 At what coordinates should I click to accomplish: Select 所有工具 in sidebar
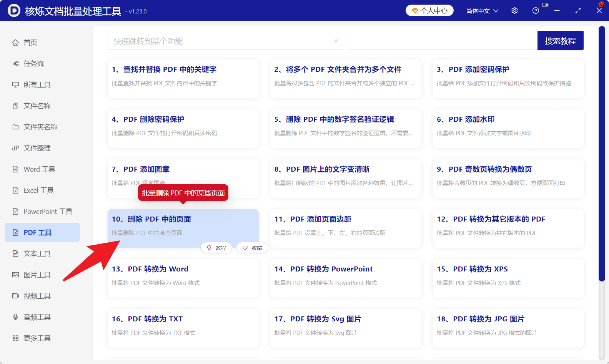42,84
